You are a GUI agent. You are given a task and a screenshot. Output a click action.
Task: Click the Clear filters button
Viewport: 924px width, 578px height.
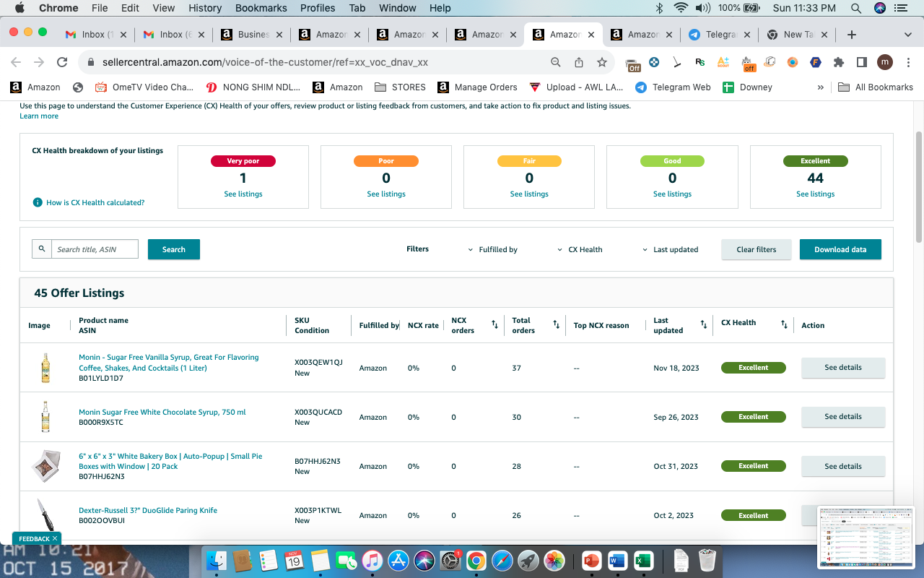click(x=757, y=249)
